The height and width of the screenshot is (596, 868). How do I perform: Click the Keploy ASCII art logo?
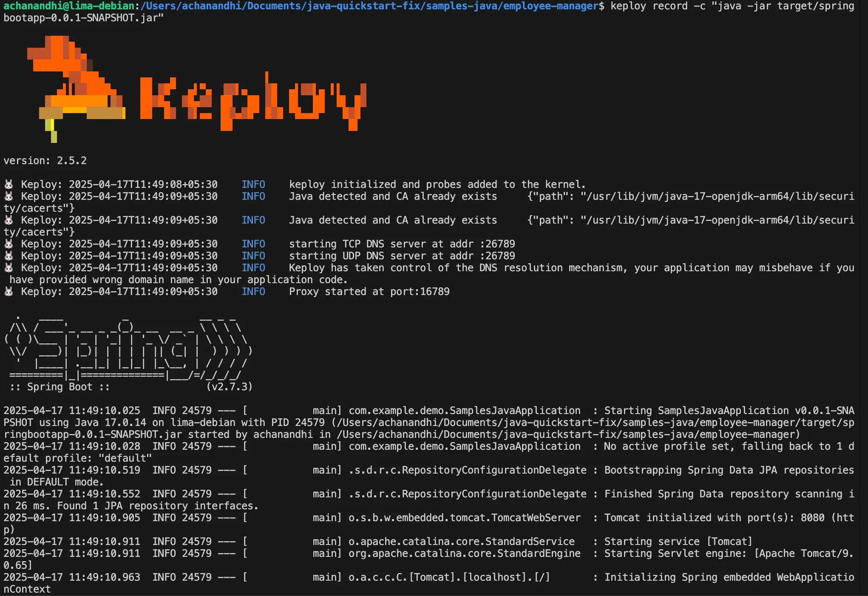pyautogui.click(x=197, y=89)
